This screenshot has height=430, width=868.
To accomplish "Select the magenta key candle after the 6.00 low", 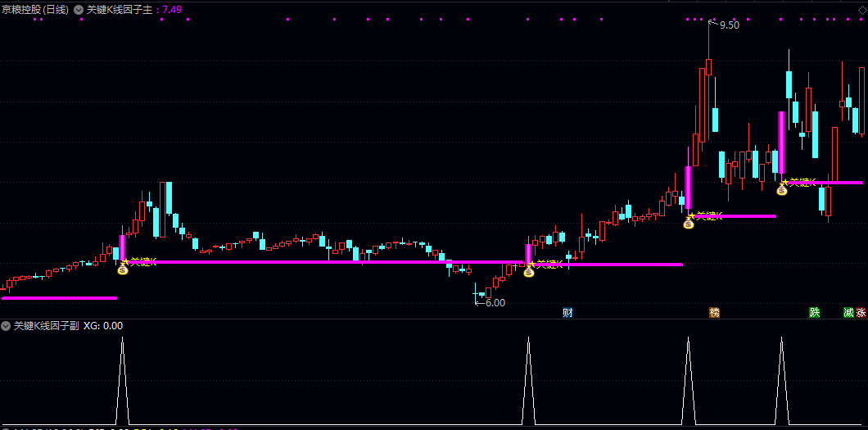I will tap(528, 253).
